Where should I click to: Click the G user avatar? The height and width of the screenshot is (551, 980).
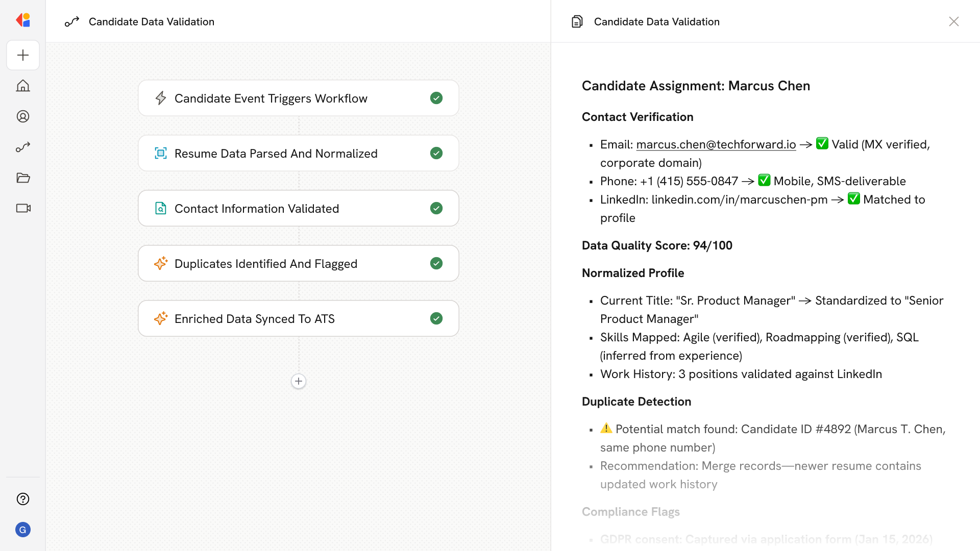pos(23,530)
